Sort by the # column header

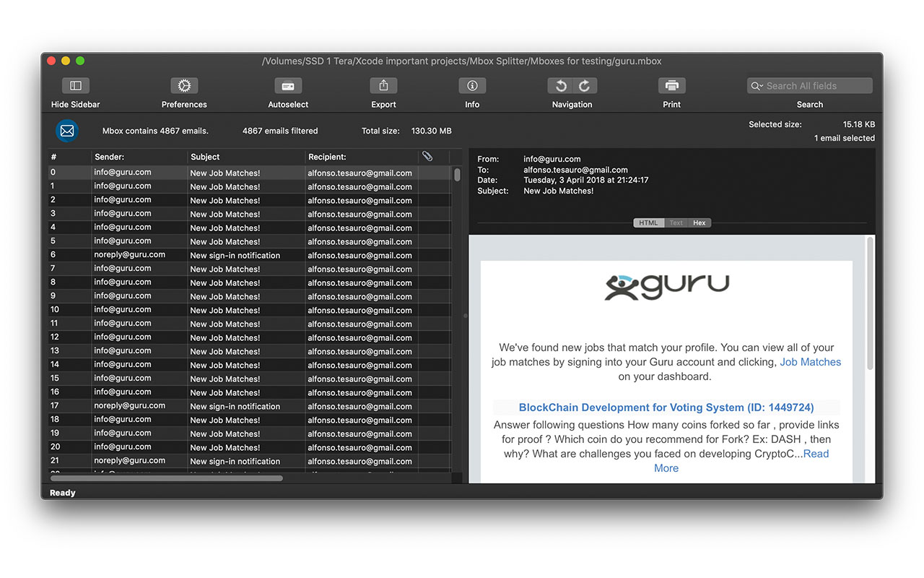70,157
